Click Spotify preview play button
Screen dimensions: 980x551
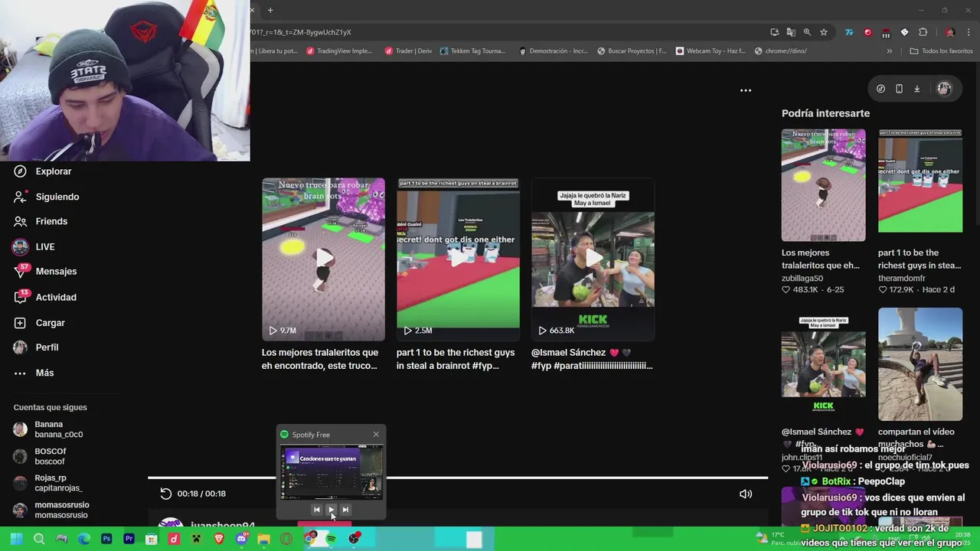[x=331, y=510]
